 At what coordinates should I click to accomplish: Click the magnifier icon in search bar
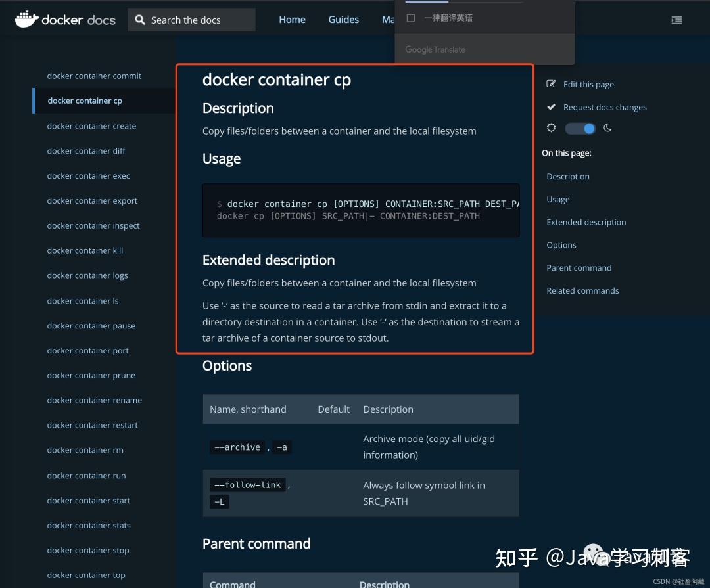[140, 20]
